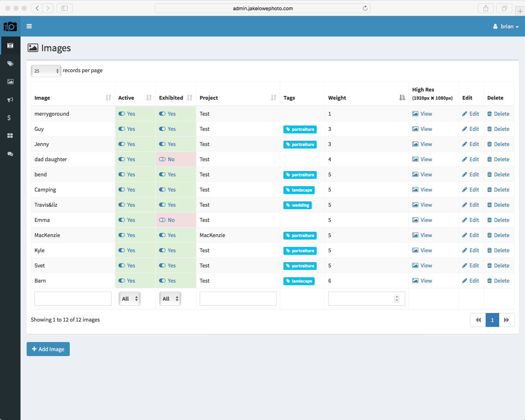This screenshot has width=525, height=420.
Task: Open the dollar sign sidebar item
Action: click(9, 118)
